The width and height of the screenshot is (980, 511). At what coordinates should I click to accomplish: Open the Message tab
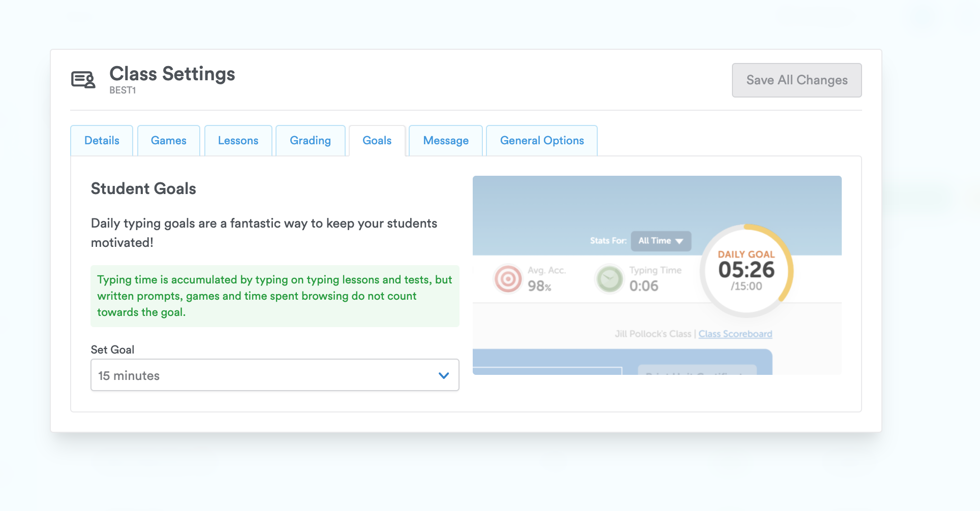(x=445, y=140)
